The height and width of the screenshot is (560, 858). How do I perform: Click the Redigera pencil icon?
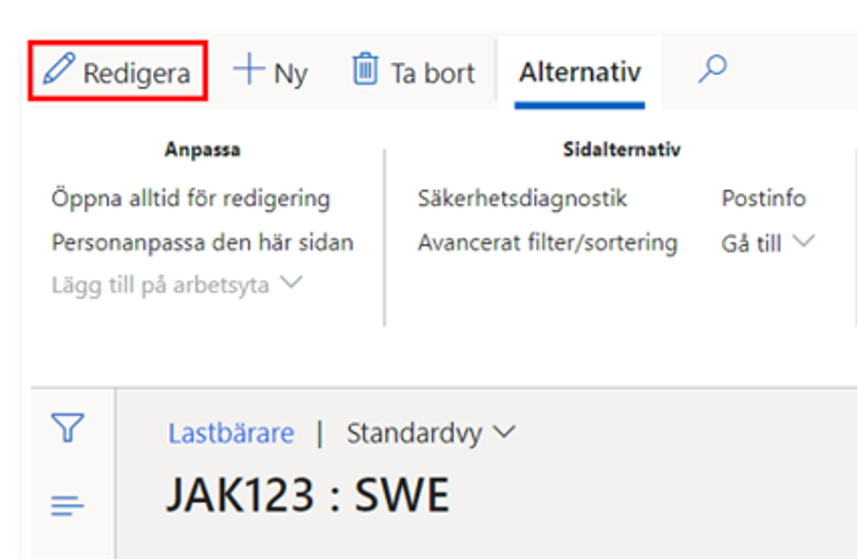click(x=59, y=68)
